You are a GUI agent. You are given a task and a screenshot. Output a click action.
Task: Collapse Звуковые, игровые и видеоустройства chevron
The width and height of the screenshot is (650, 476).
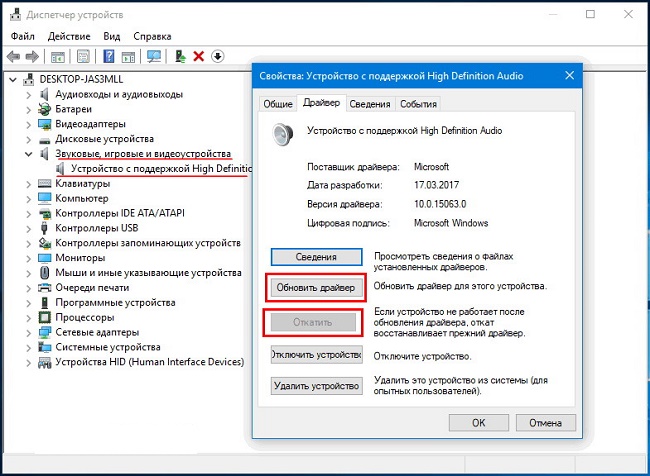click(x=29, y=154)
